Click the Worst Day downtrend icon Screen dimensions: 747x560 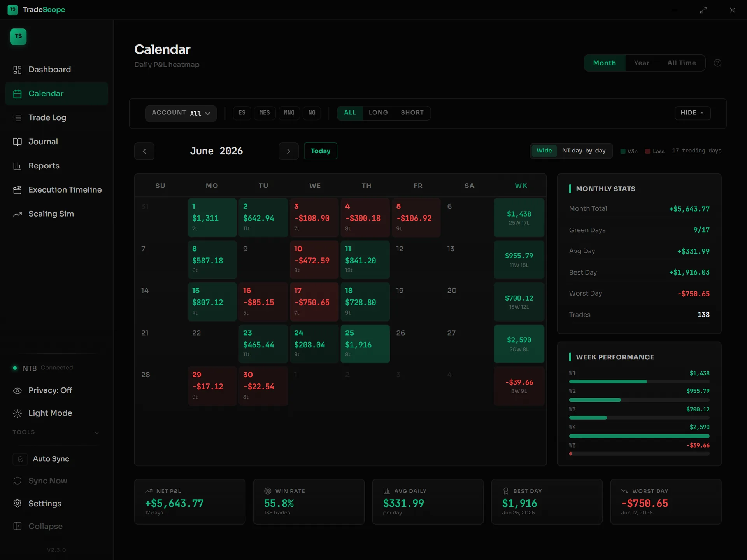tap(625, 491)
